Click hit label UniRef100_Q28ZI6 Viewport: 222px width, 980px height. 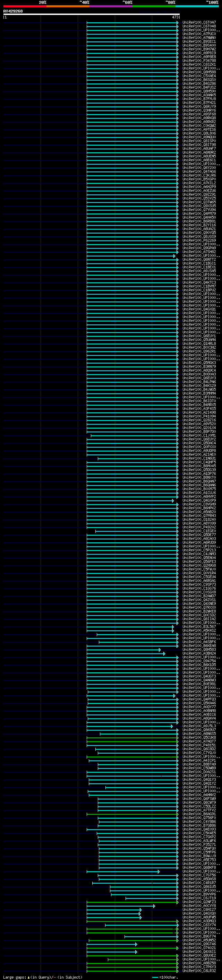click(199, 420)
